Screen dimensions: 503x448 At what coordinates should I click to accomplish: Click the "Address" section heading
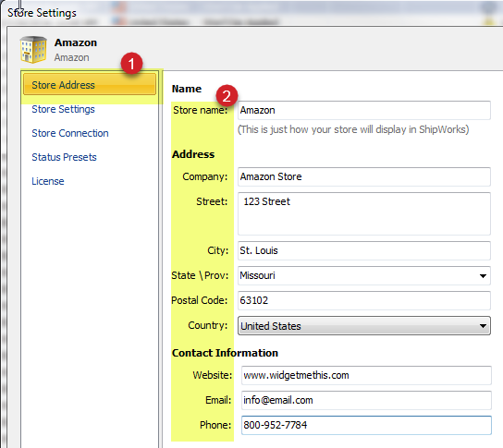pos(193,154)
